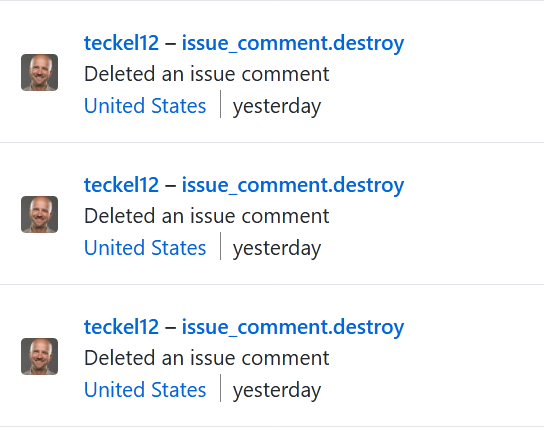This screenshot has height=433, width=544.
Task: Filter by issue_comment.destroy in first entry
Action: tap(293, 43)
